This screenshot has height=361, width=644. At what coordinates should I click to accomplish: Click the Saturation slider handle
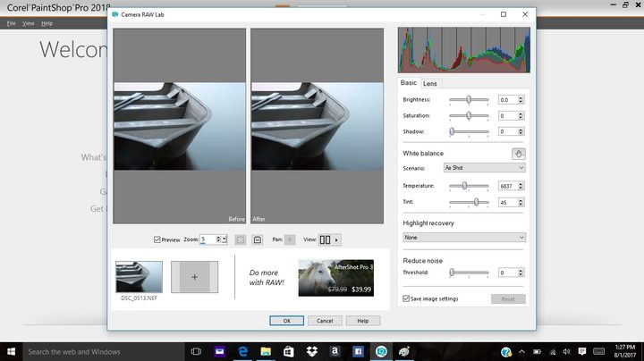(469, 115)
